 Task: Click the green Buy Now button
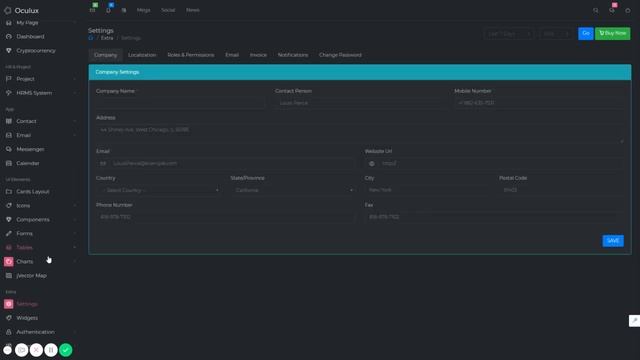pos(612,33)
